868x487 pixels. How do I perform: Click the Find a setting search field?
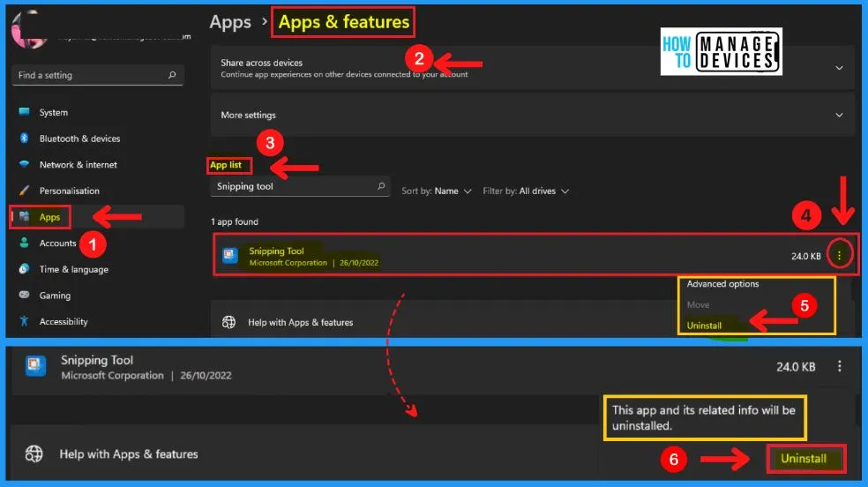coord(97,75)
